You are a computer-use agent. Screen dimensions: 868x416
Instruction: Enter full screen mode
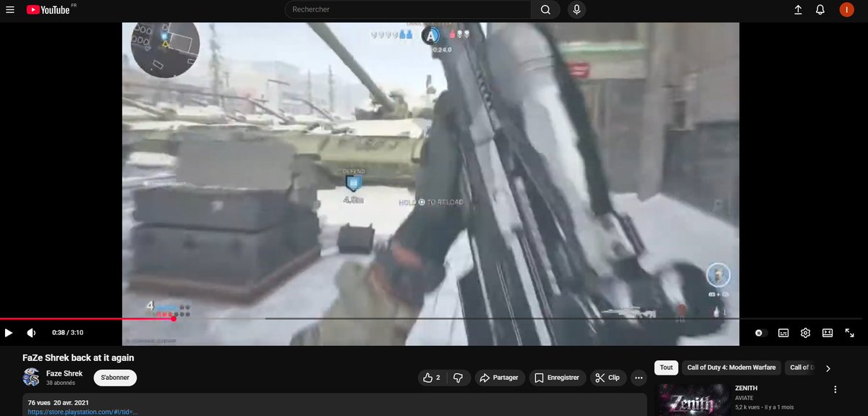[x=850, y=333]
